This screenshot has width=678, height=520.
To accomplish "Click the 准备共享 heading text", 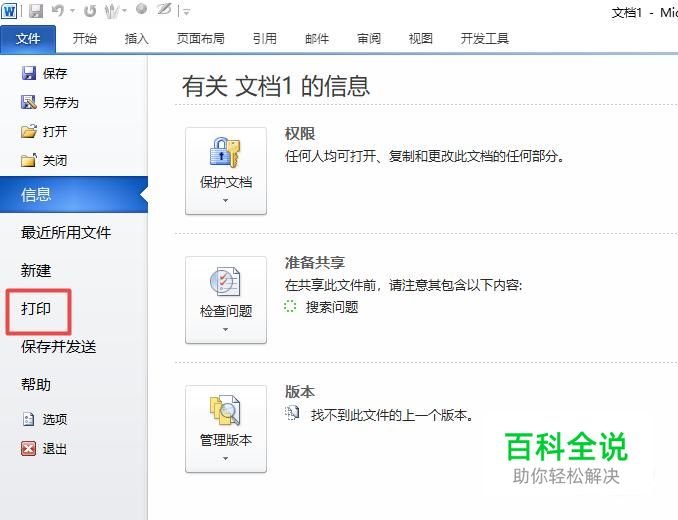I will pos(315,262).
